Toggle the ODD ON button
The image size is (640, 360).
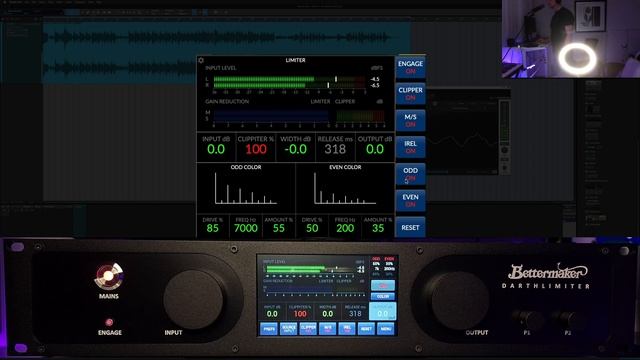coord(410,174)
